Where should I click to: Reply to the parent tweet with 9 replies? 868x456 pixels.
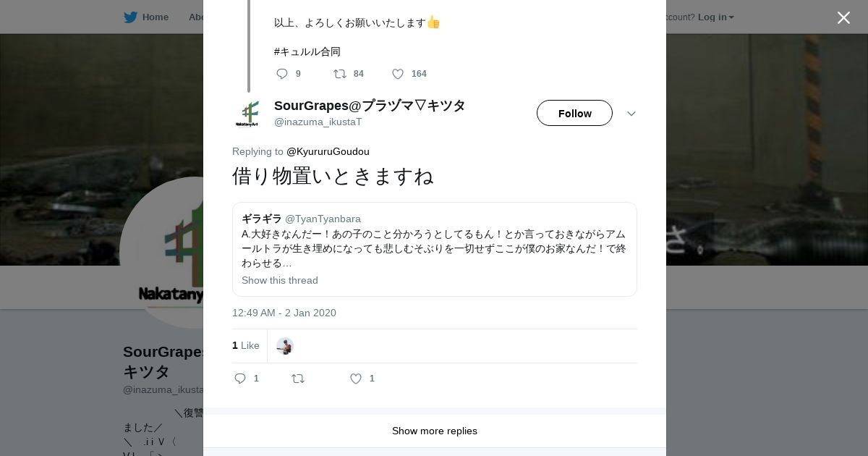pyautogui.click(x=283, y=74)
